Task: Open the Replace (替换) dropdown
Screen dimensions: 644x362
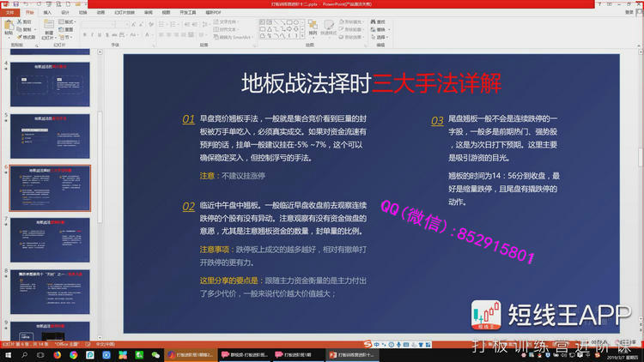Action: [x=381, y=28]
